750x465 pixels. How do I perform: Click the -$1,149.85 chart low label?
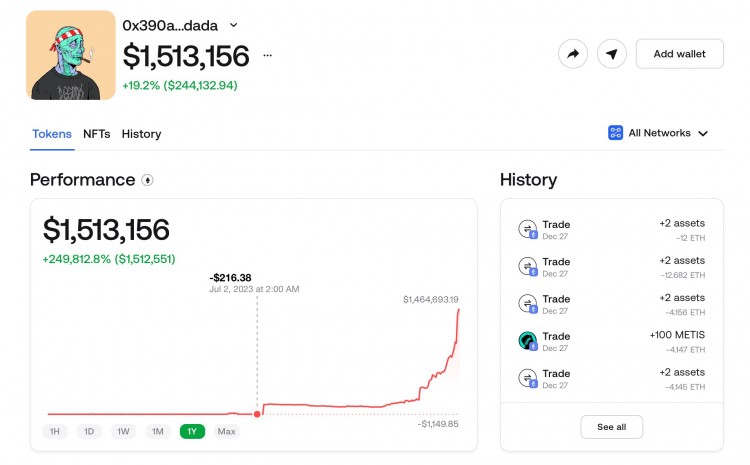tap(438, 424)
